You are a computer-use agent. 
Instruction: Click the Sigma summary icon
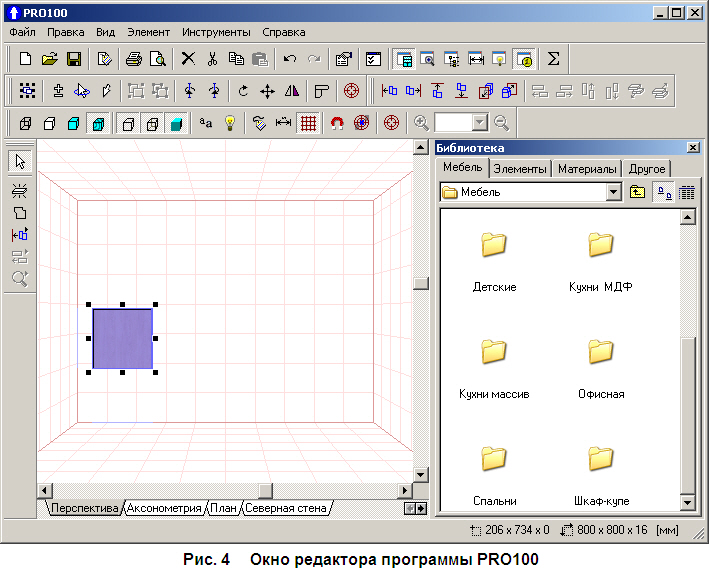coord(553,59)
